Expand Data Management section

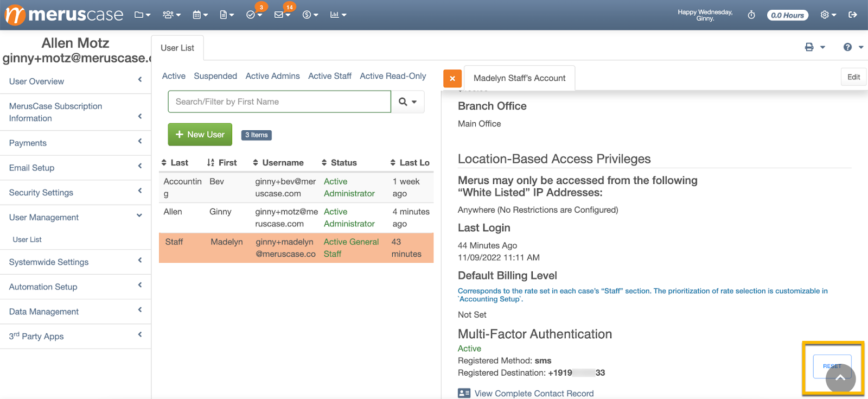click(x=75, y=312)
